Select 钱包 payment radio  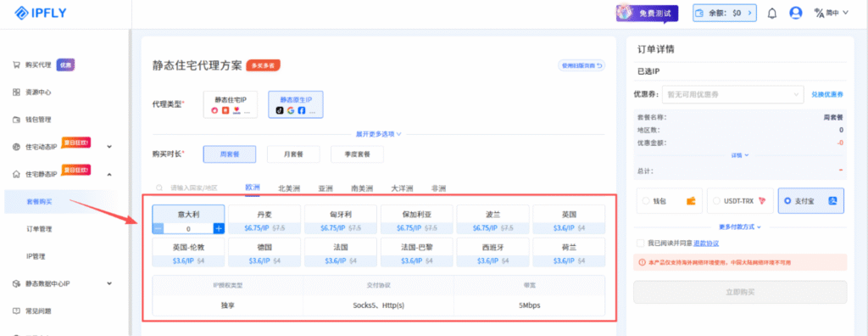pyautogui.click(x=647, y=201)
